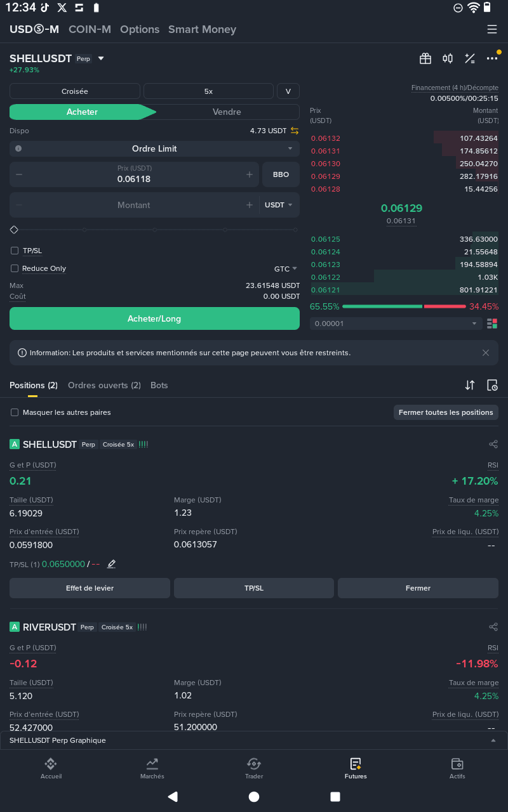
Task: Select the Vendre side toggle
Action: click(x=227, y=112)
